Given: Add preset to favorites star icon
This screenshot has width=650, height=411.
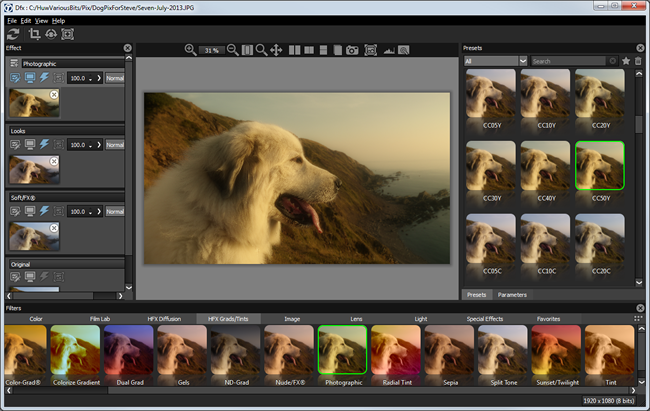Looking at the screenshot, I should point(626,61).
